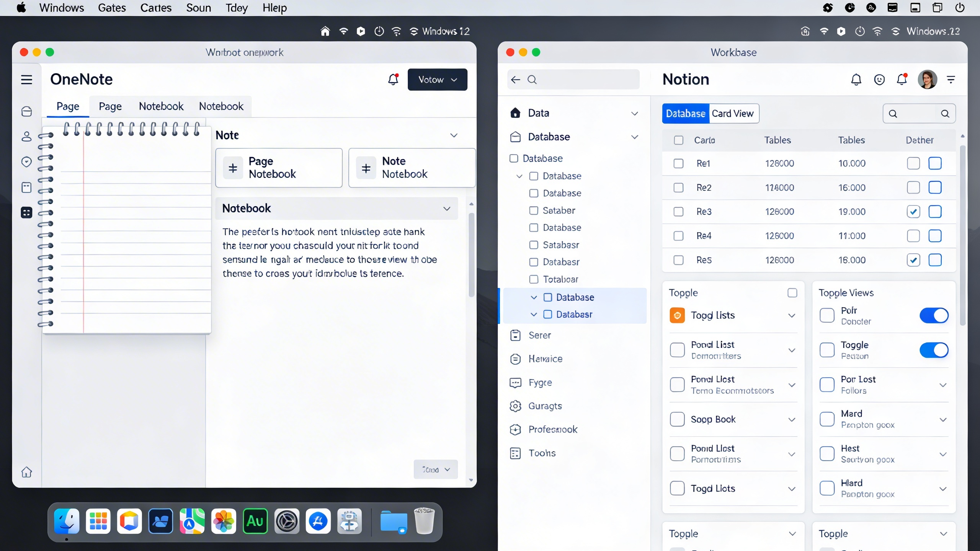The height and width of the screenshot is (551, 980).
Task: Switch to the Card View tab
Action: (733, 114)
